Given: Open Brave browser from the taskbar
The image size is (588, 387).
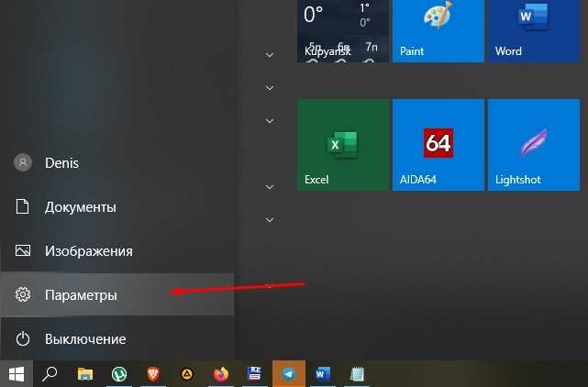Looking at the screenshot, I should pyautogui.click(x=153, y=374).
